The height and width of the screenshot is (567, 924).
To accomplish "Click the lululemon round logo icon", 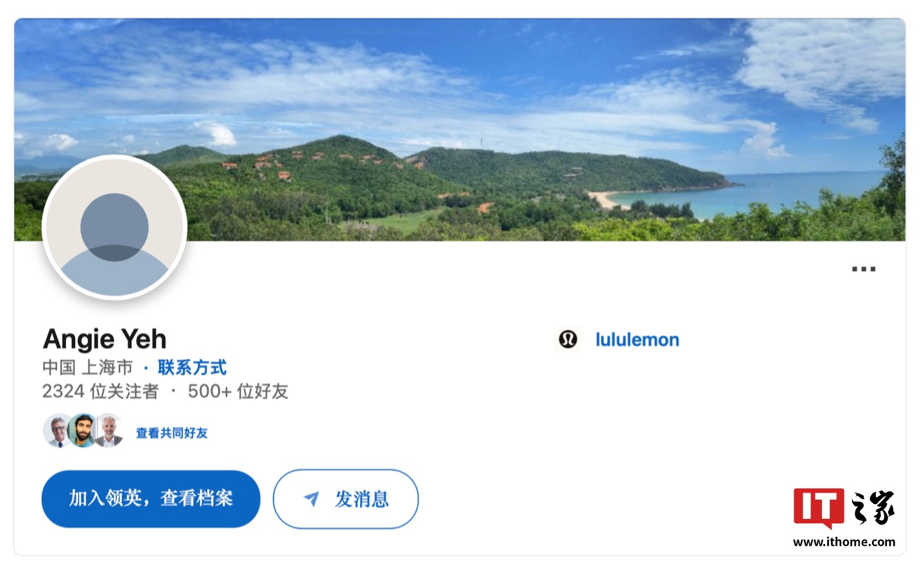I will click(568, 339).
